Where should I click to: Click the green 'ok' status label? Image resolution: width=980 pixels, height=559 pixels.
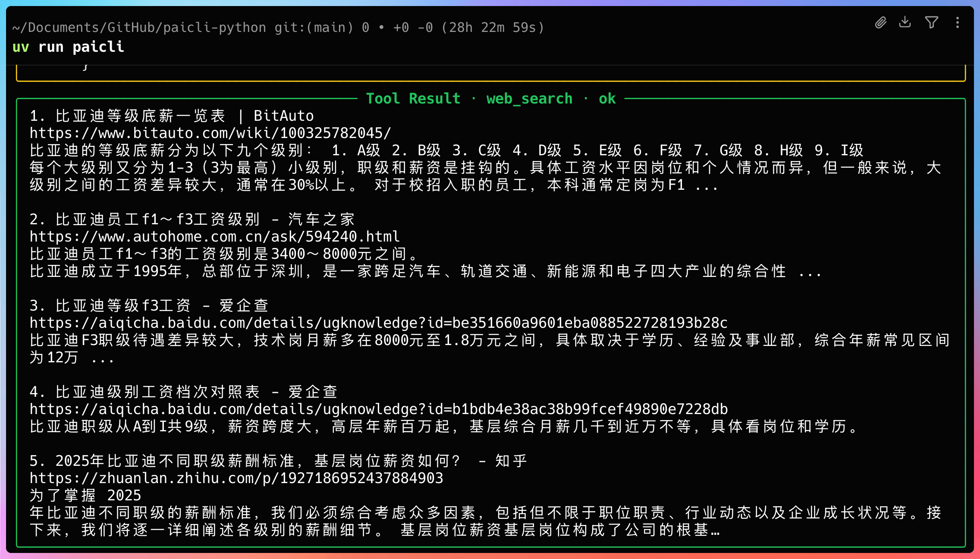(607, 98)
